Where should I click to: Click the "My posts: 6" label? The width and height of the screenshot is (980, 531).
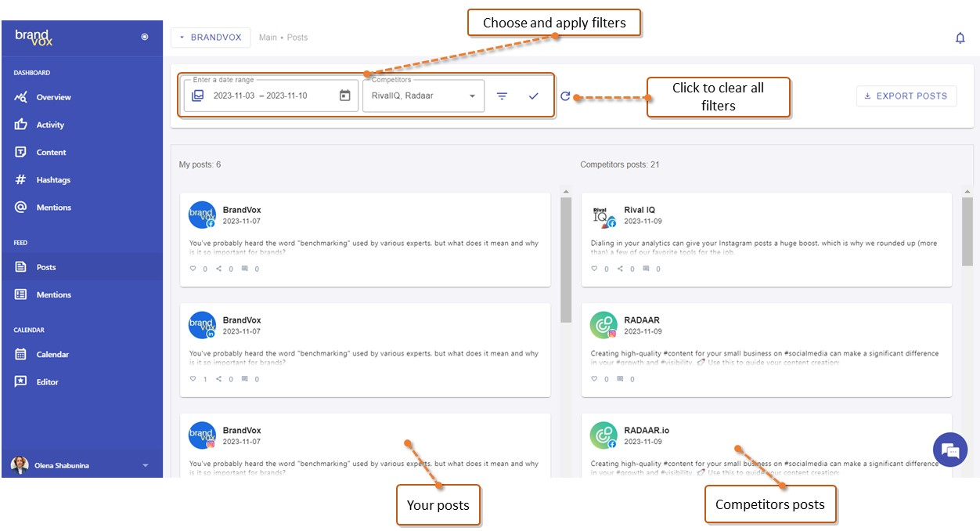coord(200,164)
